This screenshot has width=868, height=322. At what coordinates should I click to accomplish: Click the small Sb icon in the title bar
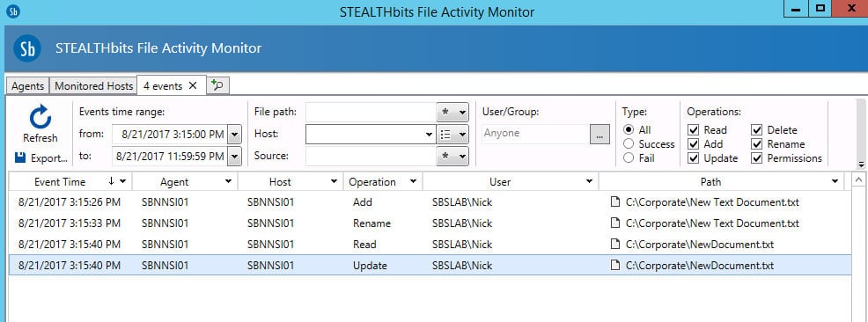13,11
